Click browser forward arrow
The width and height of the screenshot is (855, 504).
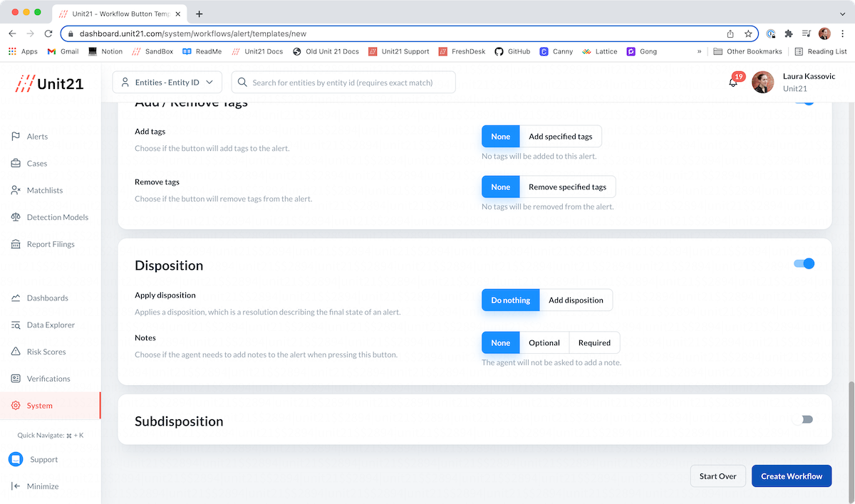30,33
